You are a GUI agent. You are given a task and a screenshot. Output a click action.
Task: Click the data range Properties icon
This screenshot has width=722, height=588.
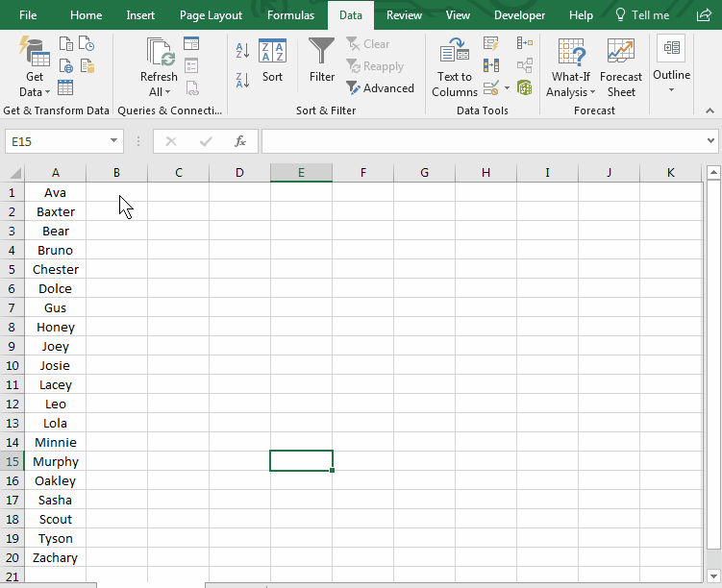(191, 65)
